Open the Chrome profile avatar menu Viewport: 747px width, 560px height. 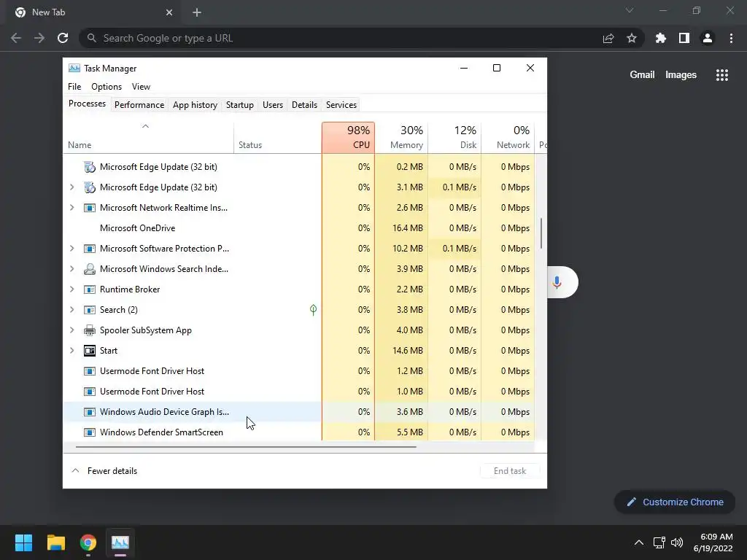[708, 38]
